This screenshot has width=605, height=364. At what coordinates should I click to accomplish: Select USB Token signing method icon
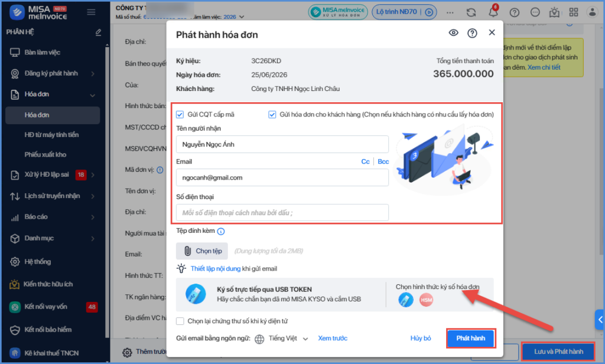(x=405, y=300)
